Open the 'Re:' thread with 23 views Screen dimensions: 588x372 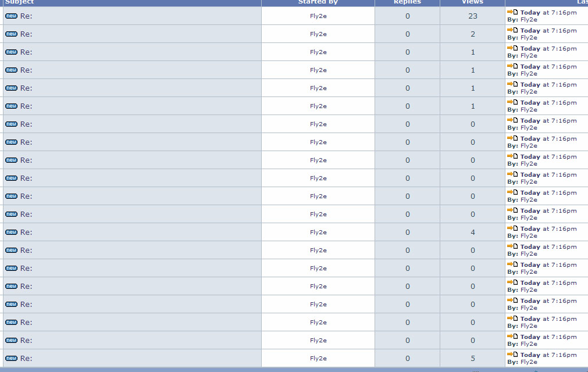pos(26,16)
